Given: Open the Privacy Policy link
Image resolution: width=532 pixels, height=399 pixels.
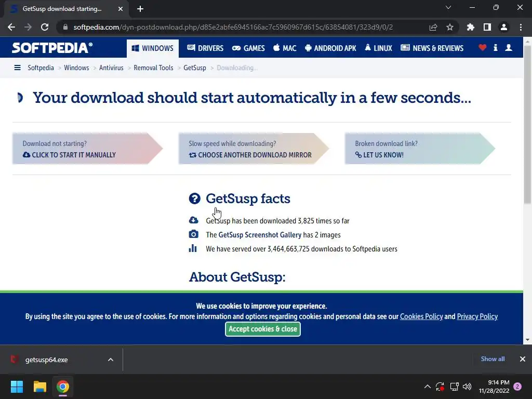Looking at the screenshot, I should pos(477,316).
